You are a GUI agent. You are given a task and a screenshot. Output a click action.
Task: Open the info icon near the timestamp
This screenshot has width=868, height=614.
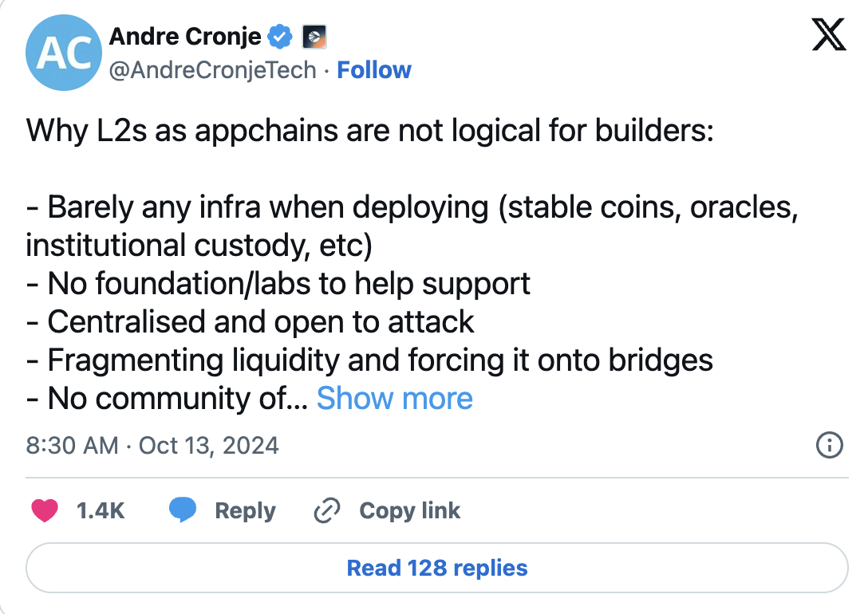pos(830,446)
